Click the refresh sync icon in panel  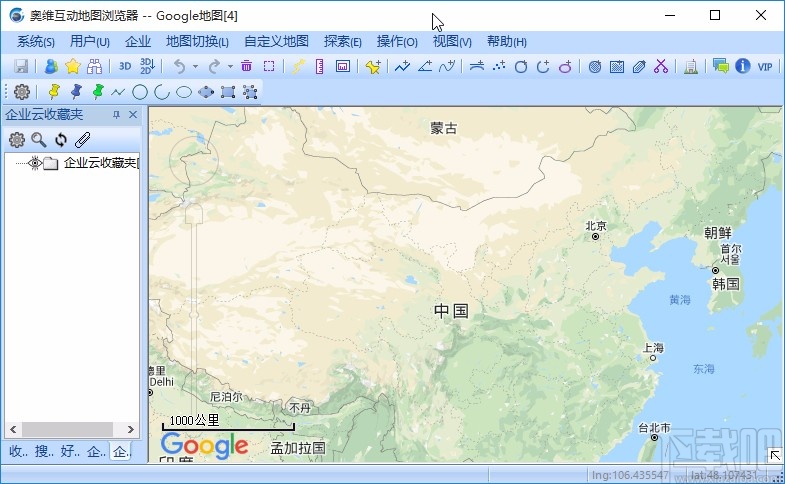click(61, 140)
